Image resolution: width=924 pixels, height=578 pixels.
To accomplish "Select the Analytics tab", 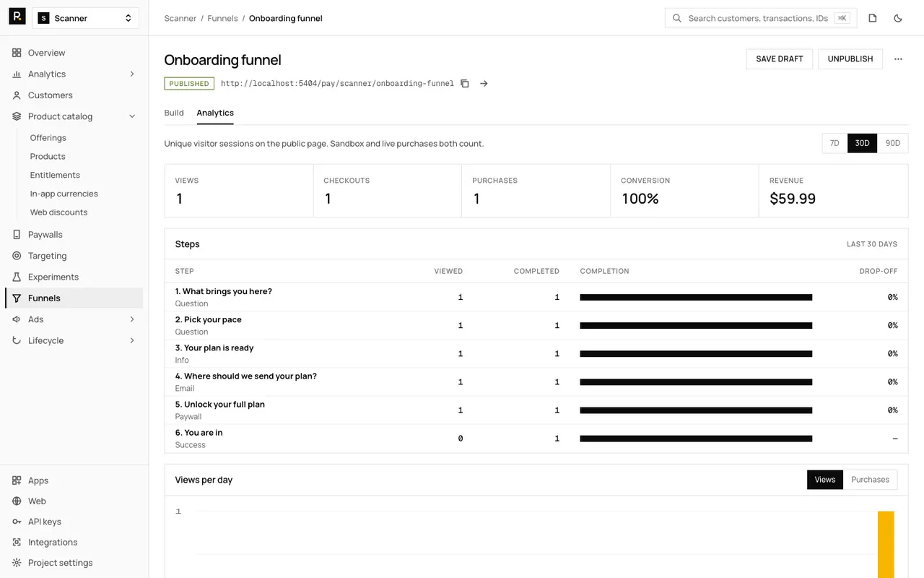I will pos(215,113).
